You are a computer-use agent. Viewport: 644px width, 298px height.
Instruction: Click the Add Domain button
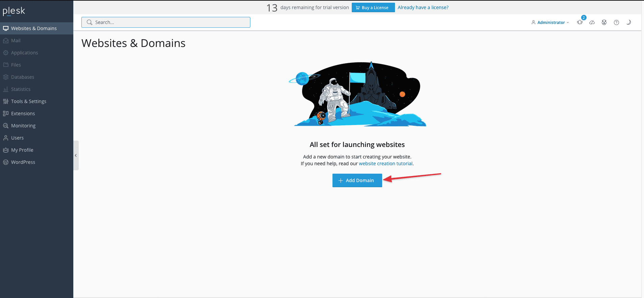[357, 180]
